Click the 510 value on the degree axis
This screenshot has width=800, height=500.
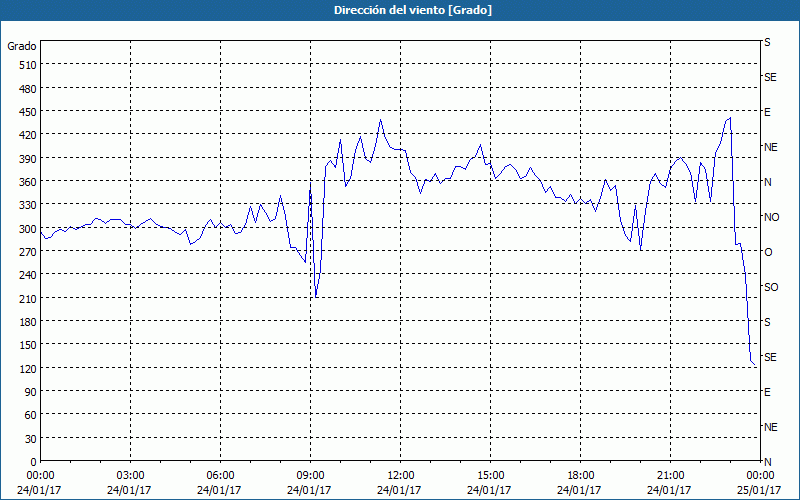coord(28,65)
